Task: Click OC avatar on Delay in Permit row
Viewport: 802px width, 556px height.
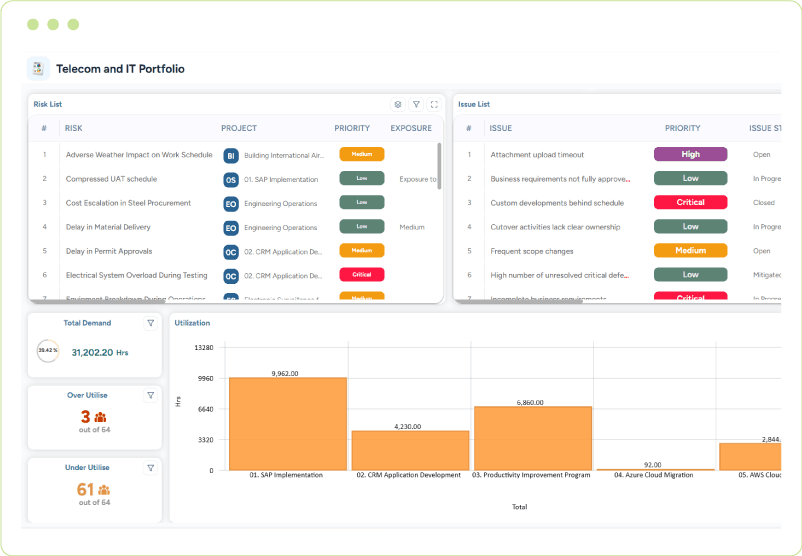Action: (231, 252)
